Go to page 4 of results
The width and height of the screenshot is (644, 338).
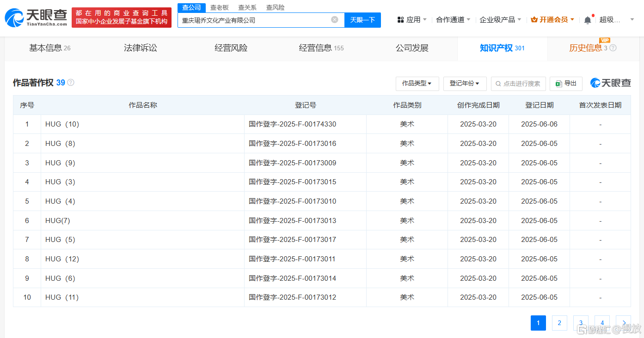pos(602,323)
